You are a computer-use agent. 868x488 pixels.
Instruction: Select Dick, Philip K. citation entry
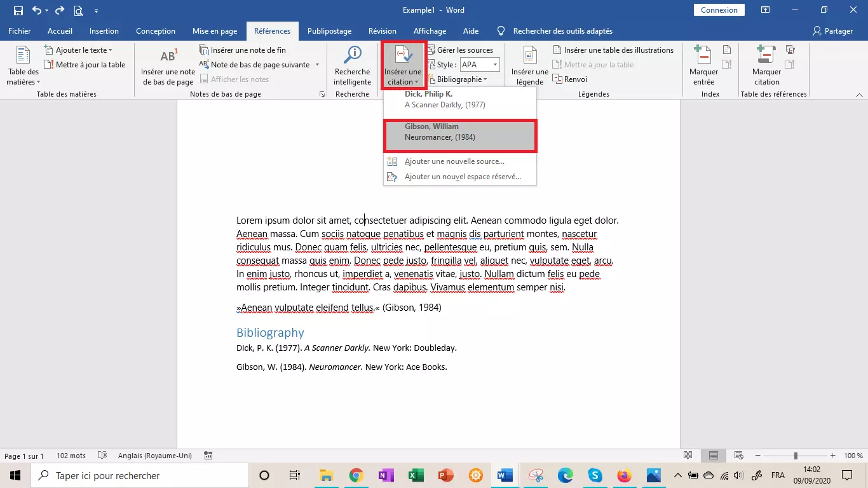(460, 102)
